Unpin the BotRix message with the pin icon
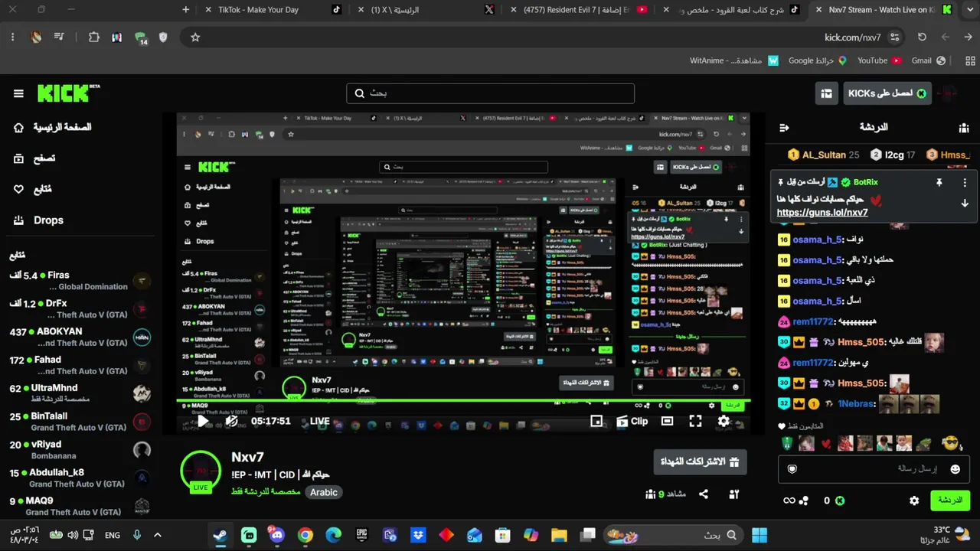Screen dimensions: 980x551 (x=939, y=183)
